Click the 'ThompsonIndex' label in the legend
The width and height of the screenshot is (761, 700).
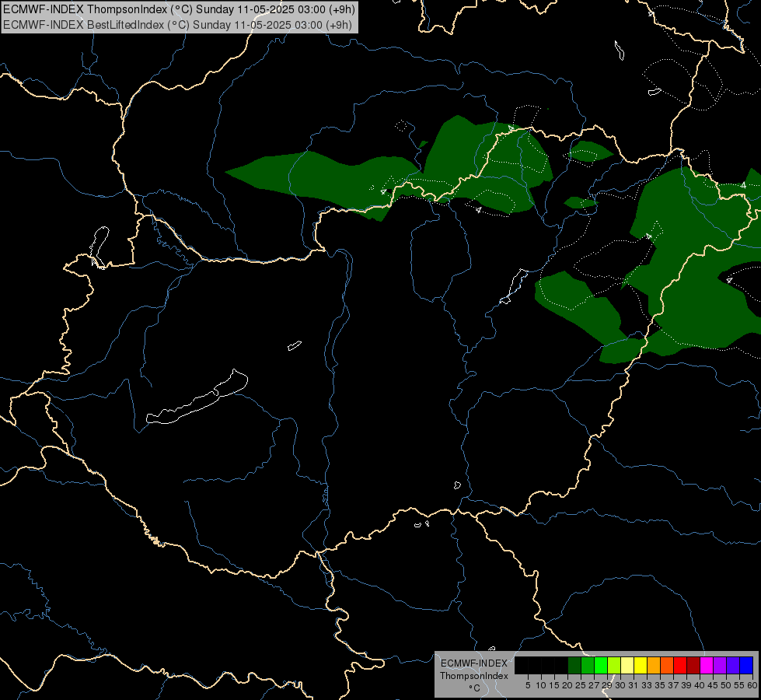474,676
